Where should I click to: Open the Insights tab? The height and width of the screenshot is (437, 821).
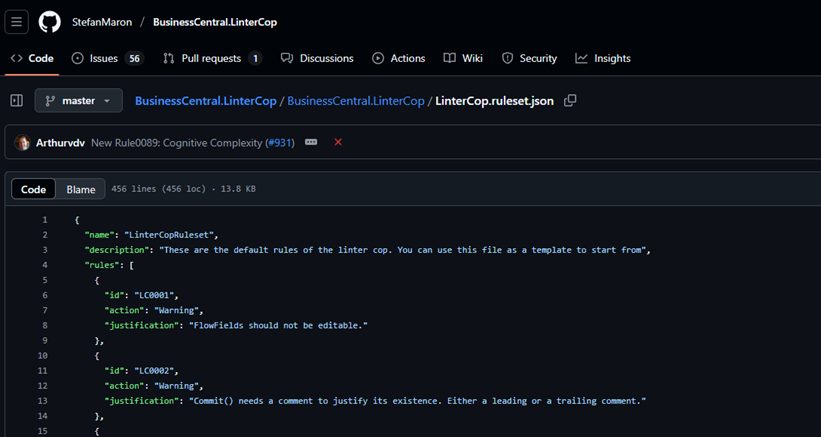click(x=603, y=58)
